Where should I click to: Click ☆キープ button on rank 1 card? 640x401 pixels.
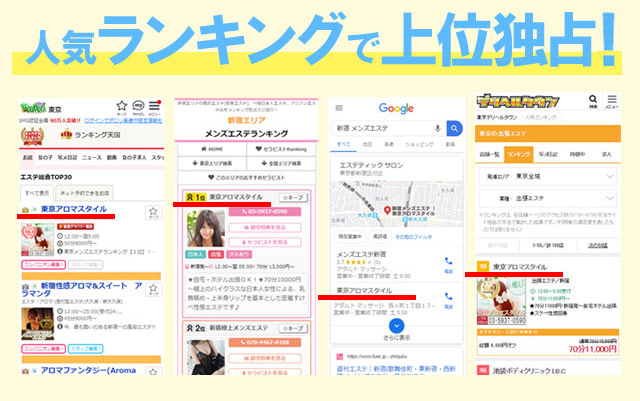(x=293, y=198)
